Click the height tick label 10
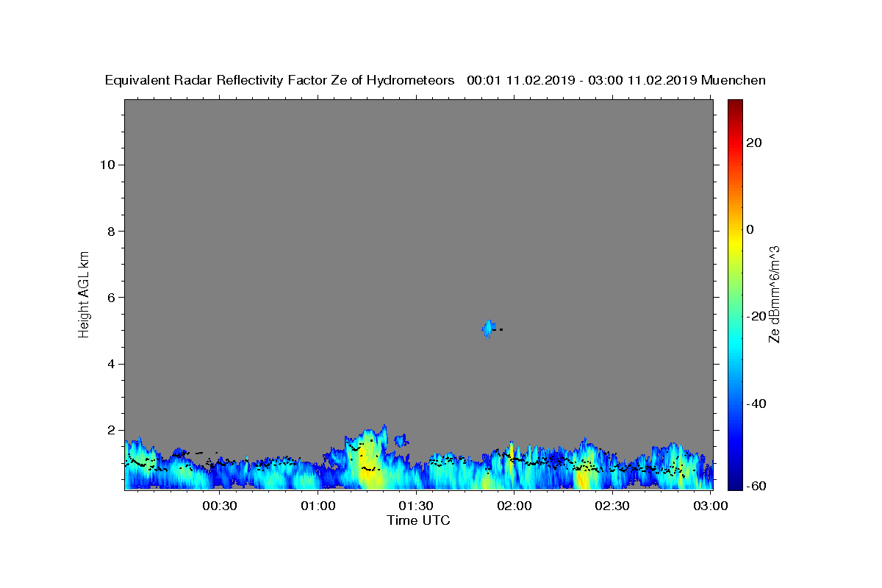 pos(108,165)
